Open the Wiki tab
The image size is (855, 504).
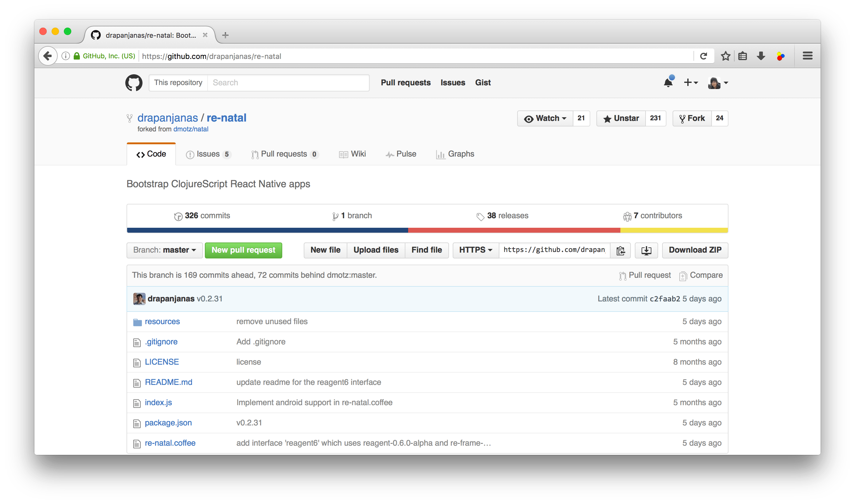(x=352, y=154)
